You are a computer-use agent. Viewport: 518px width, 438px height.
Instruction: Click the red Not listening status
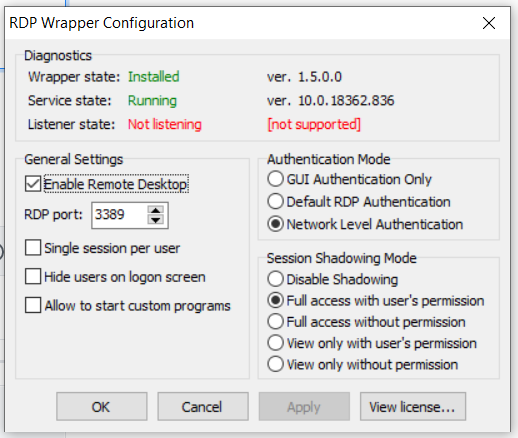tap(165, 124)
